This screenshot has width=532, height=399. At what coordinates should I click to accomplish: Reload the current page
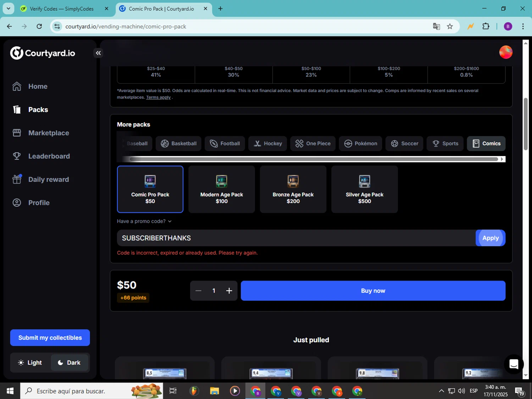[39, 26]
